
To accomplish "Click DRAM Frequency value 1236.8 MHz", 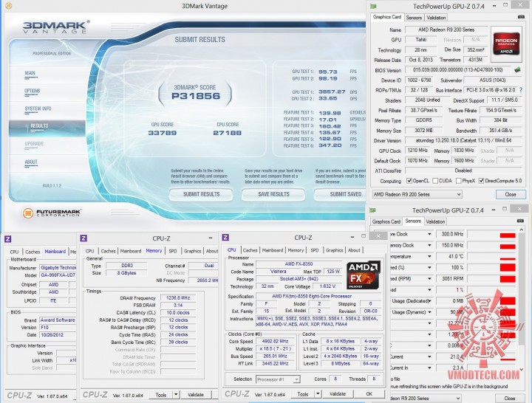I will click(x=178, y=298).
